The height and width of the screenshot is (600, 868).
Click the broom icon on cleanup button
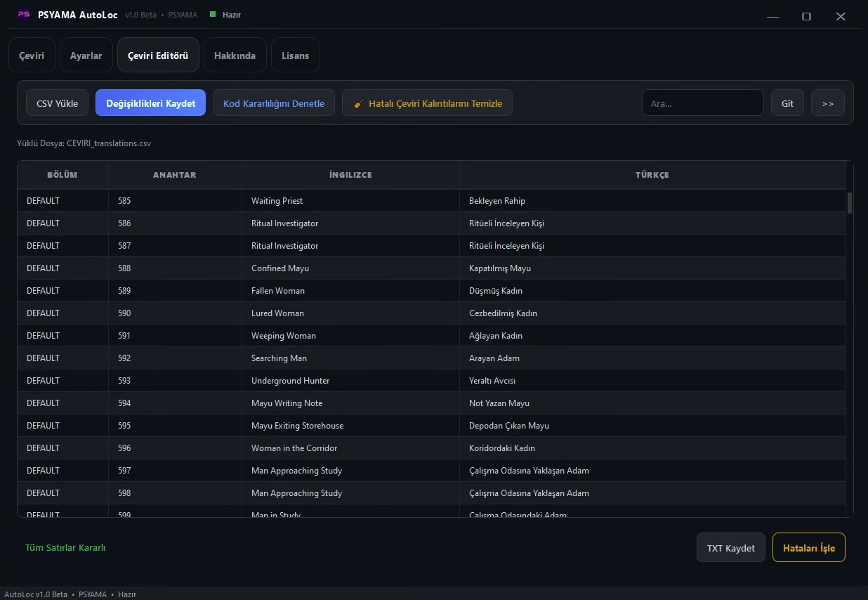(x=358, y=103)
